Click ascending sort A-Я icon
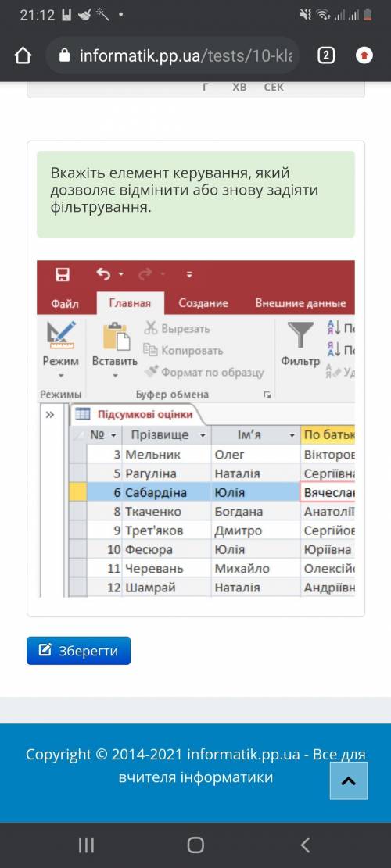Image resolution: width=391 pixels, height=868 pixels. pyautogui.click(x=333, y=327)
